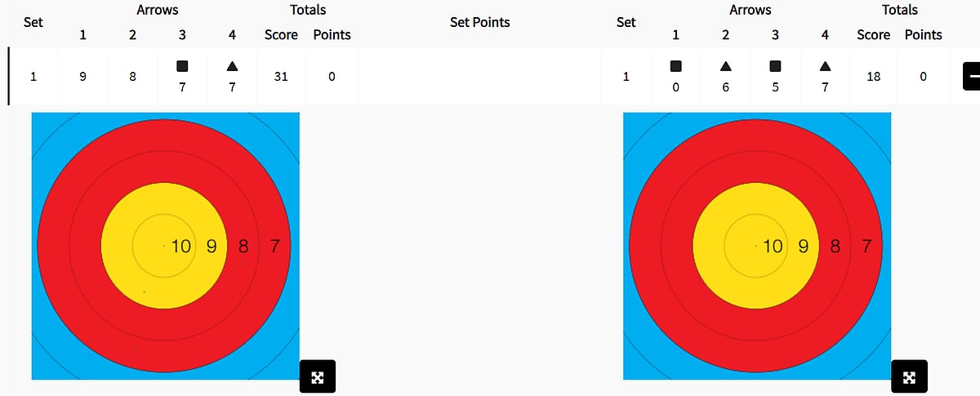This screenshot has height=396, width=980.
Task: Click the 7 ring label on left target
Action: tap(274, 245)
